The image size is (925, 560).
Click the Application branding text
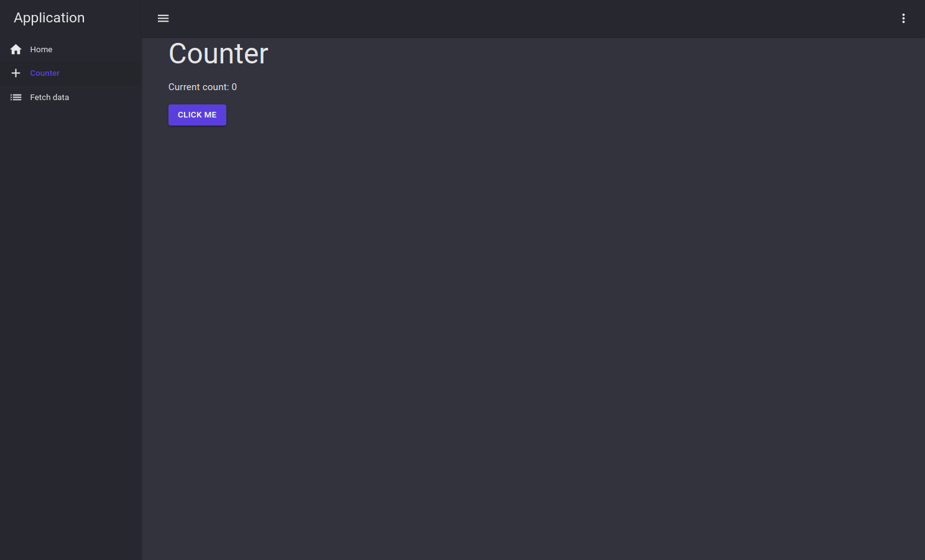(49, 17)
